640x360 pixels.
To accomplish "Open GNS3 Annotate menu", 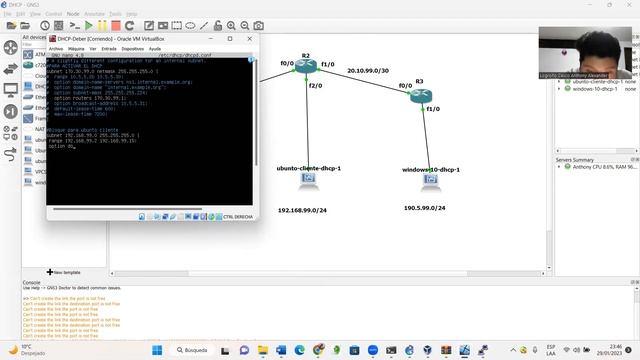I will coord(94,14).
